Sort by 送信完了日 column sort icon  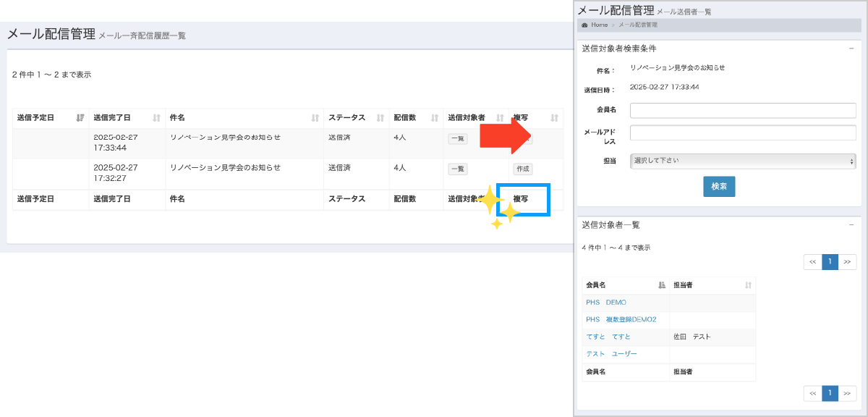pyautogui.click(x=157, y=118)
